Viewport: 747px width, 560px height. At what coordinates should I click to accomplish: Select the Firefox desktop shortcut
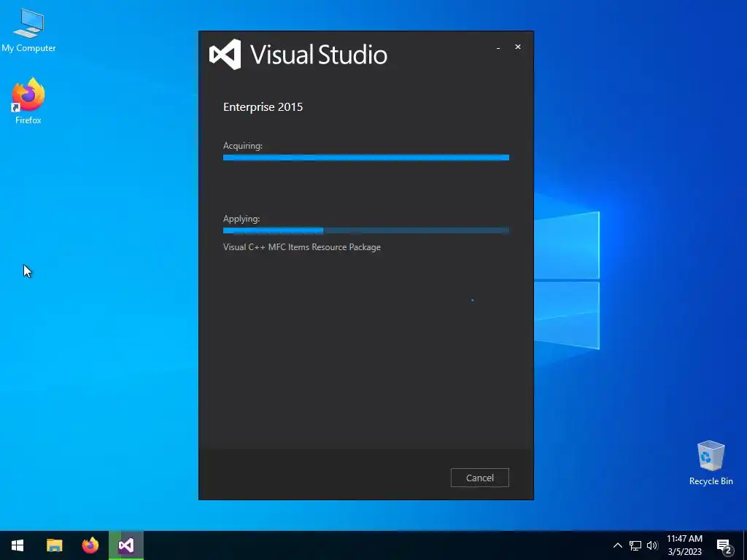28,101
